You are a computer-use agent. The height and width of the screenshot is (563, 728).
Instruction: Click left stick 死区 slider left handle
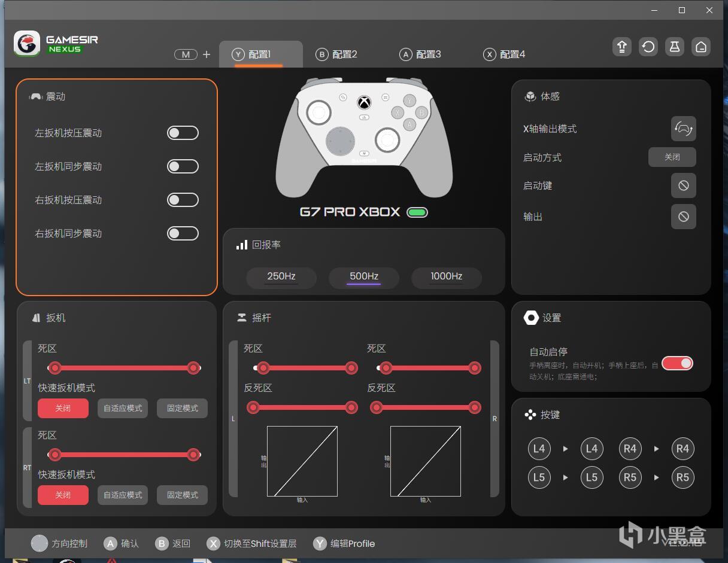263,368
